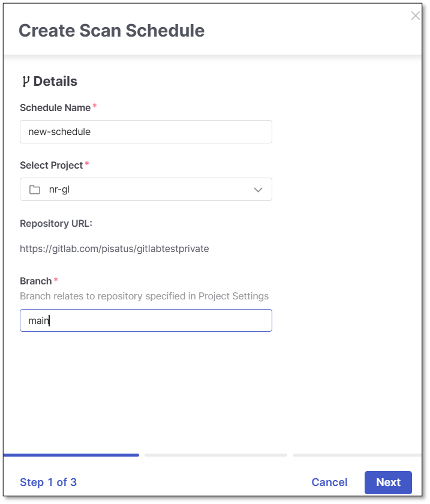The image size is (430, 504).
Task: Click the Branch helper description text
Action: (x=144, y=296)
